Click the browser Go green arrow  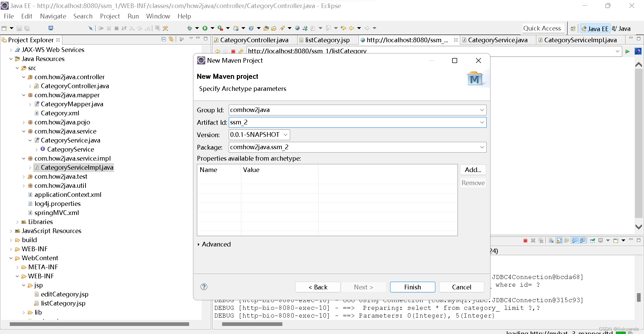tap(627, 51)
